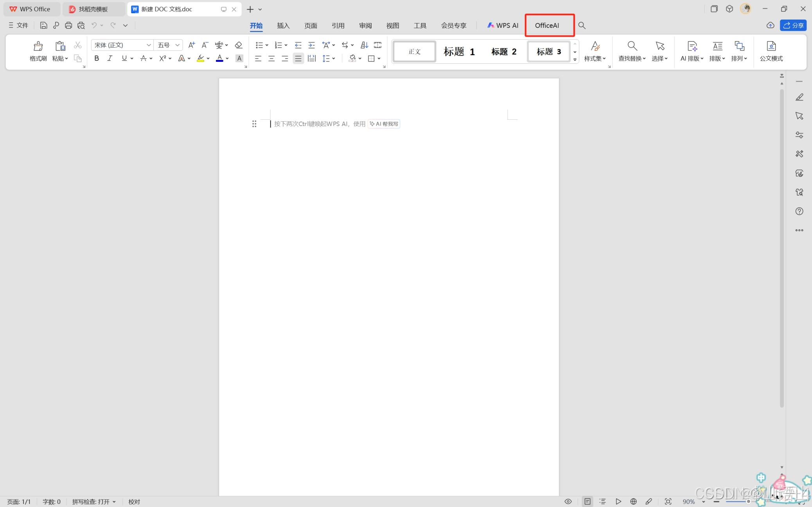Expand the styles gallery more arrow
Image resolution: width=812 pixels, height=507 pixels.
pyautogui.click(x=575, y=59)
